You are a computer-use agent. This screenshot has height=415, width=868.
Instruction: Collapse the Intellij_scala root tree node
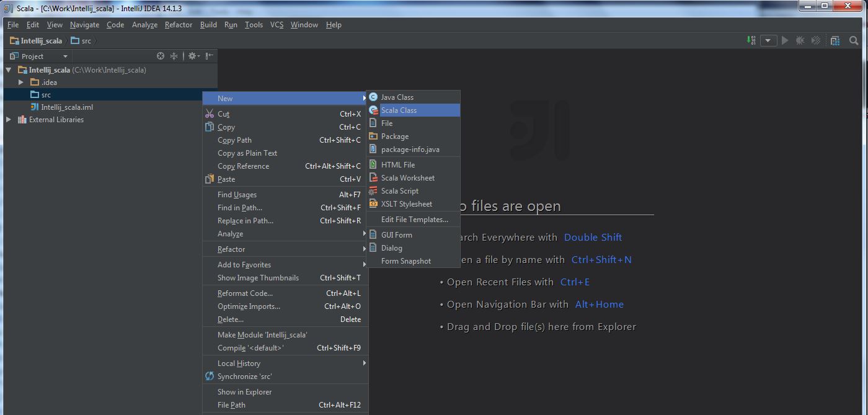click(x=9, y=70)
